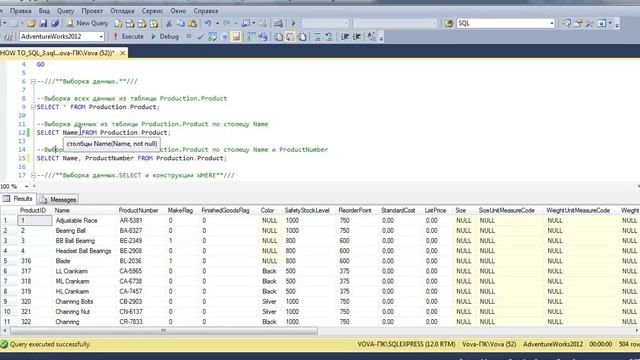Open the Отладка menu
This screenshot has width=640, height=360.
click(122, 11)
